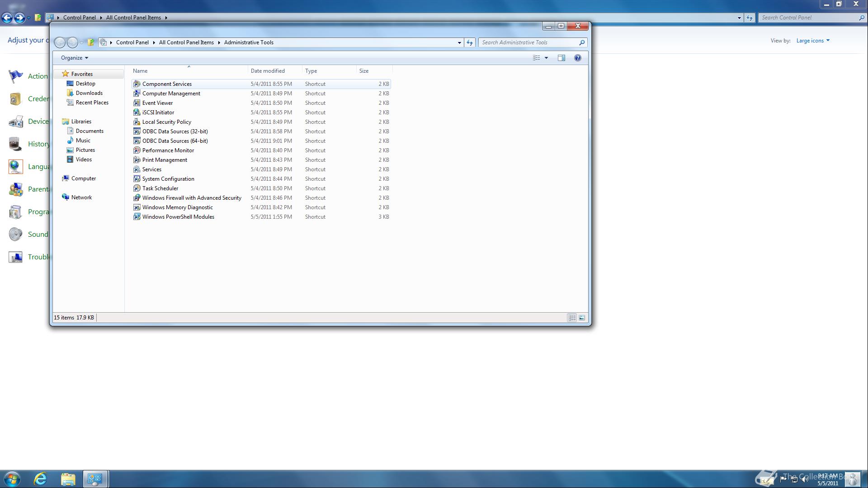Click the clock date 5/5/2011 in tray
868x488 pixels.
[x=827, y=483]
